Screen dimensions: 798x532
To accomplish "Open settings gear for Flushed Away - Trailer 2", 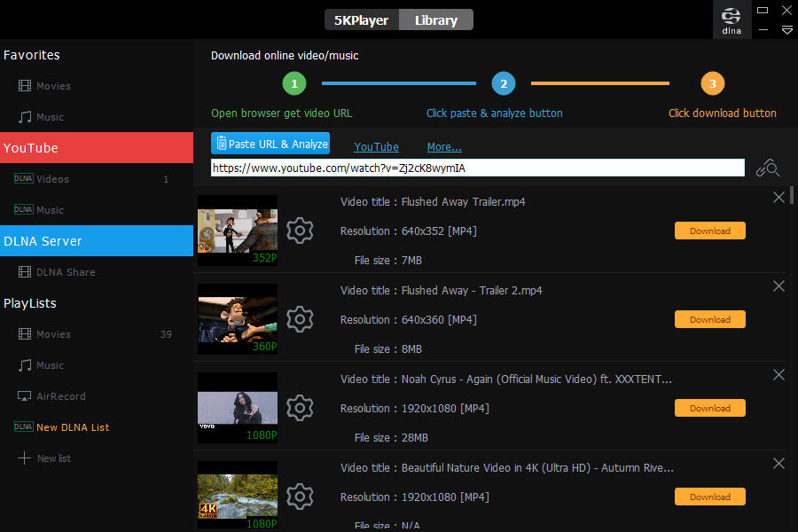I will coord(300,319).
